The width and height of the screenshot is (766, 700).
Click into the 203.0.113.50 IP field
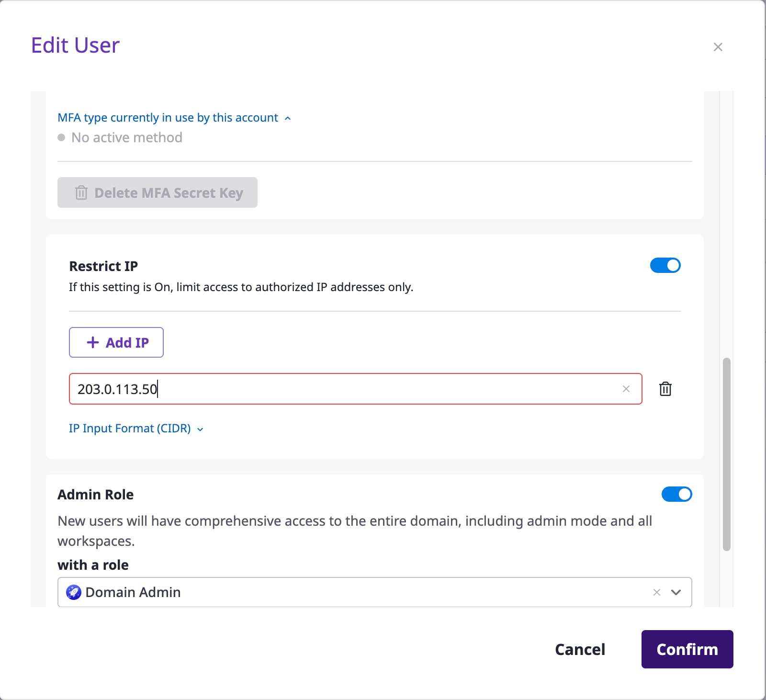335,389
